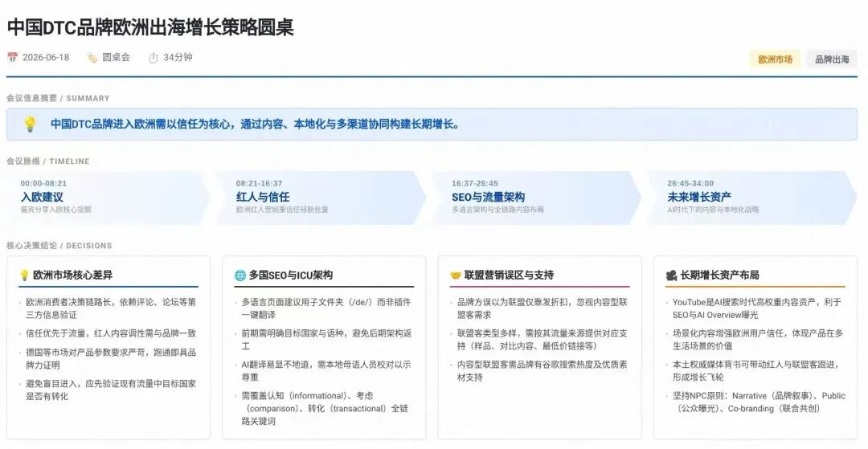868x449 pixels.
Task: Click the handshake icon next to 联盟营销误区与支持
Action: [x=456, y=275]
